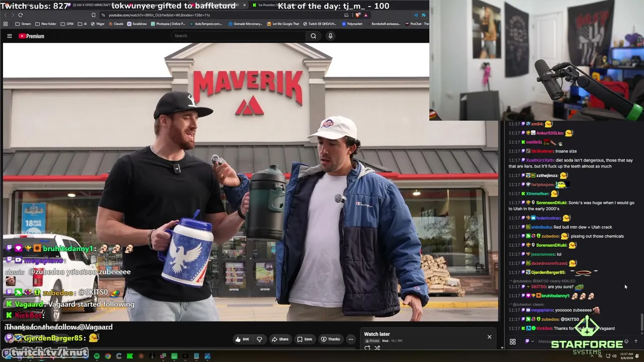Share the YouTube video
The width and height of the screenshot is (644, 362).
[x=280, y=339]
